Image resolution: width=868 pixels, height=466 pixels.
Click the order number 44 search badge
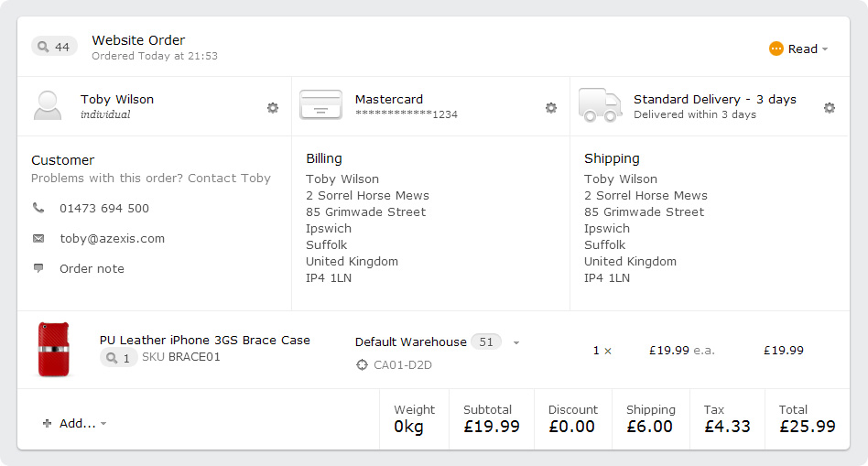[x=54, y=47]
